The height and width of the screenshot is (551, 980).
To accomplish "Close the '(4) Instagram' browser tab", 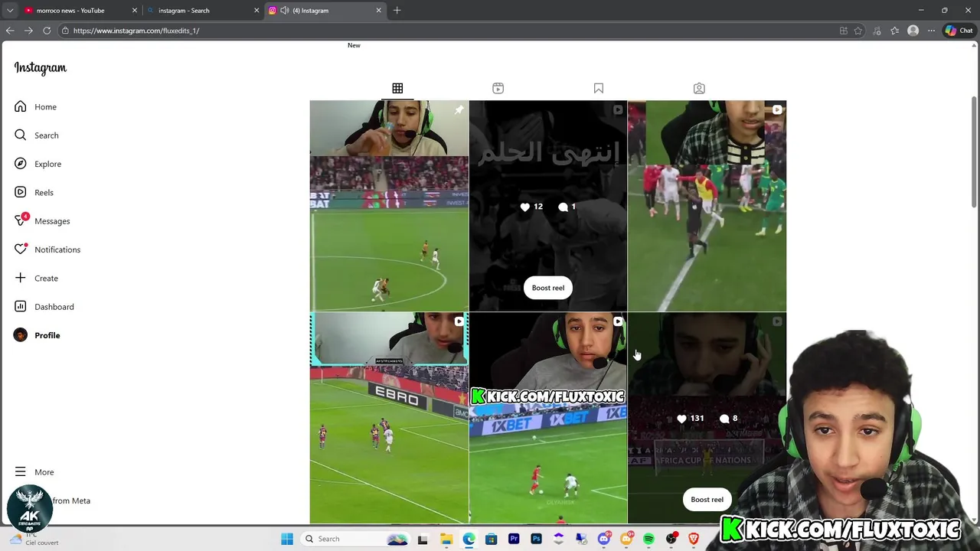I will 378,11.
